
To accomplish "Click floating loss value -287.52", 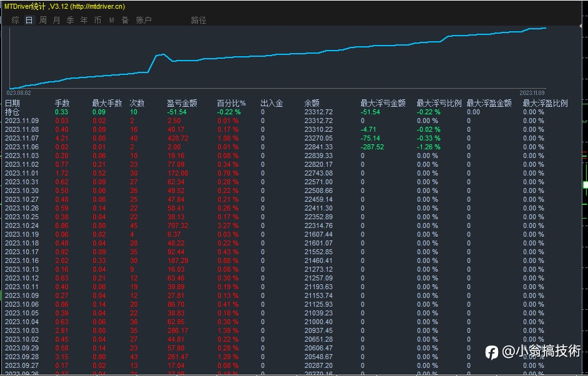I will pyautogui.click(x=373, y=147).
